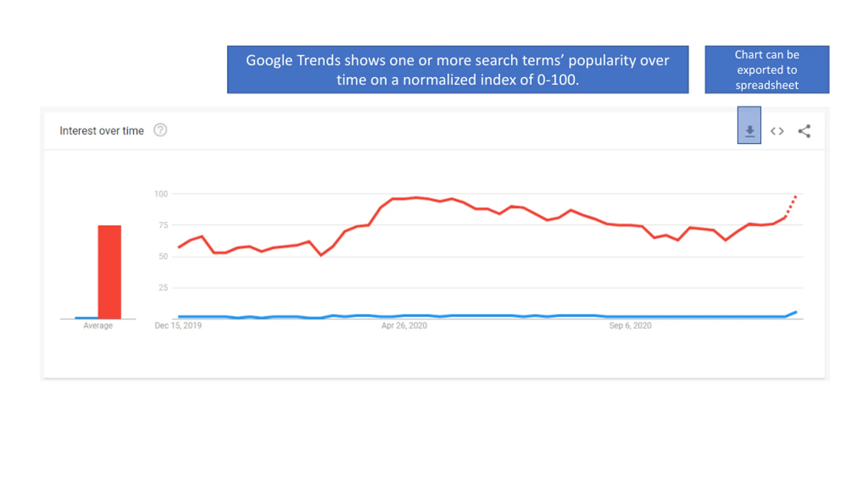
Task: Click the Apr 26, 2020 axis label
Action: click(x=404, y=326)
